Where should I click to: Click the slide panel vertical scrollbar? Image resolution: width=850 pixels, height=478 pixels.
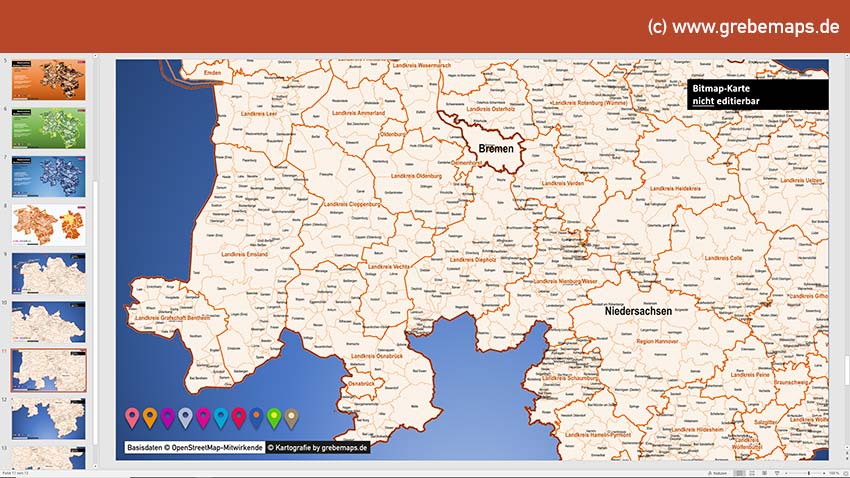95,312
